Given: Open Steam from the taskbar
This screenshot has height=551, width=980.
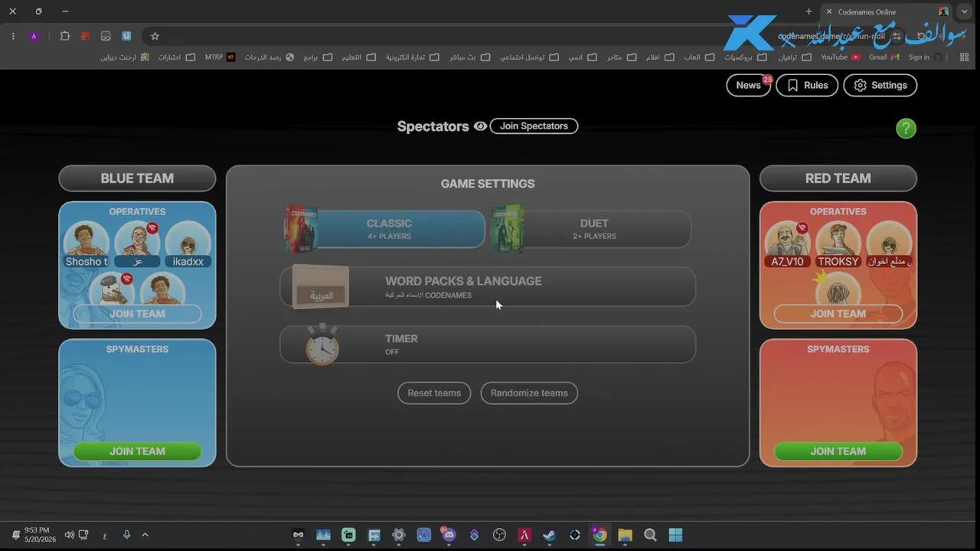Looking at the screenshot, I should point(549,535).
